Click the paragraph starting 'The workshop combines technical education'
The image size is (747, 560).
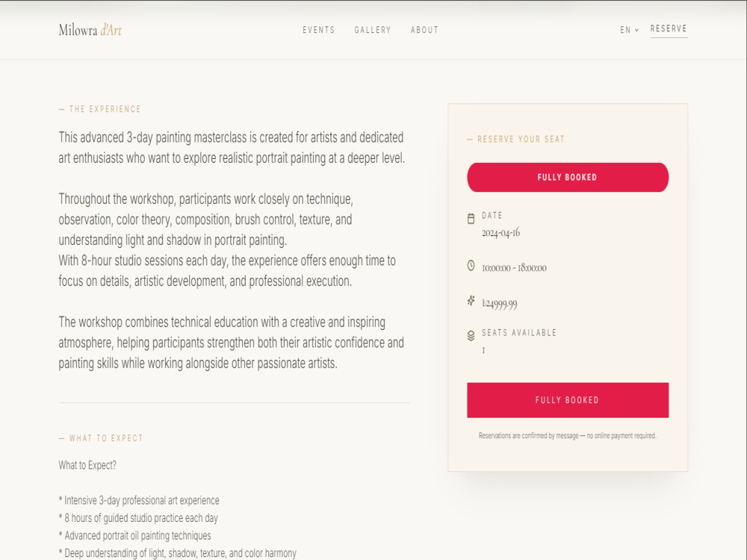point(231,343)
